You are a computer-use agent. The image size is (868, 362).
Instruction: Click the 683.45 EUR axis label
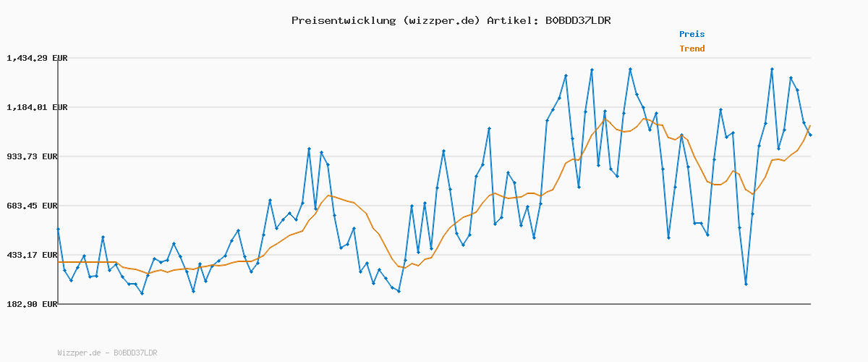[x=40, y=206]
